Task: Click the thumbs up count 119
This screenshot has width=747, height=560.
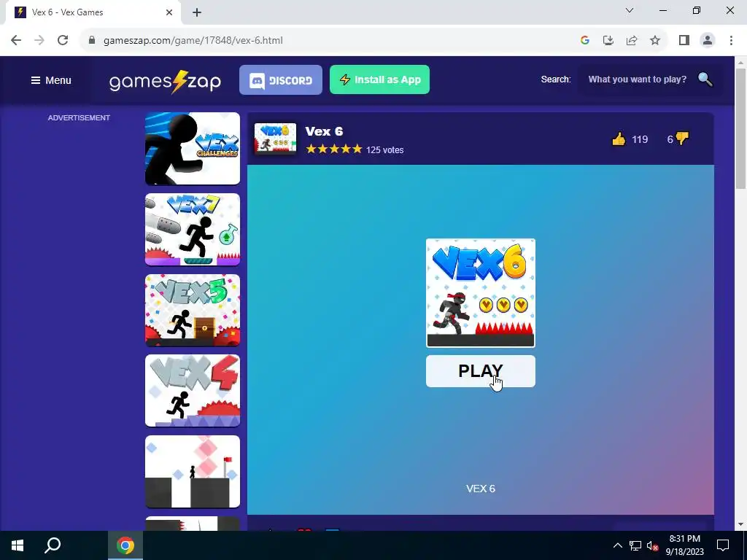Action: pyautogui.click(x=640, y=139)
